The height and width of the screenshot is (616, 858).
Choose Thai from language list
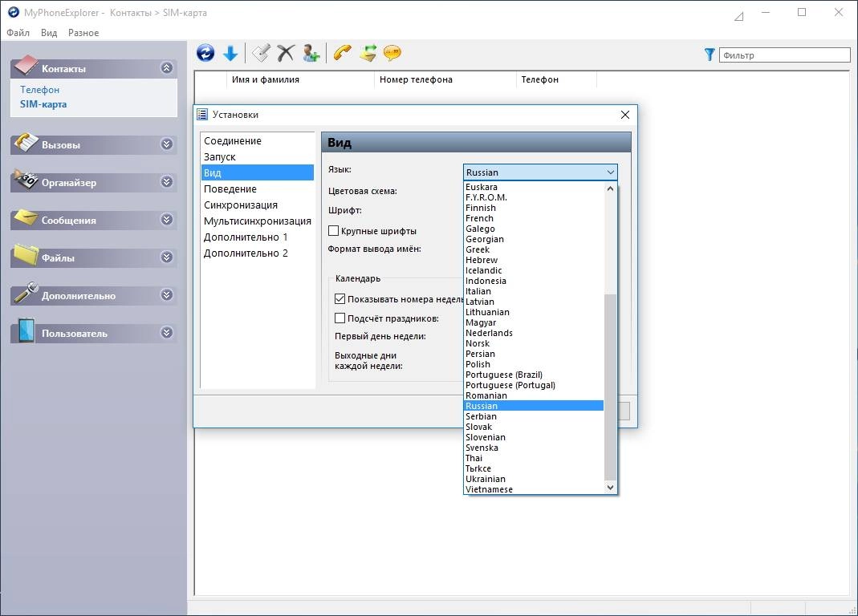tap(534, 458)
